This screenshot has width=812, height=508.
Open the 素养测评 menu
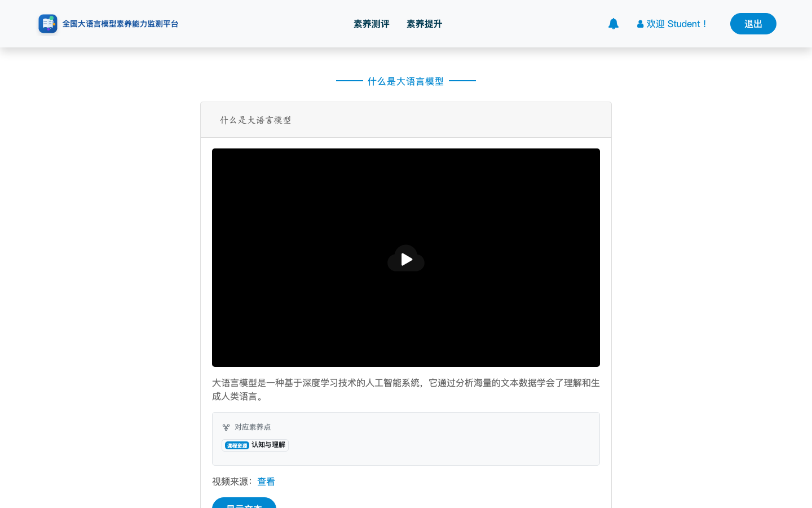coord(372,24)
